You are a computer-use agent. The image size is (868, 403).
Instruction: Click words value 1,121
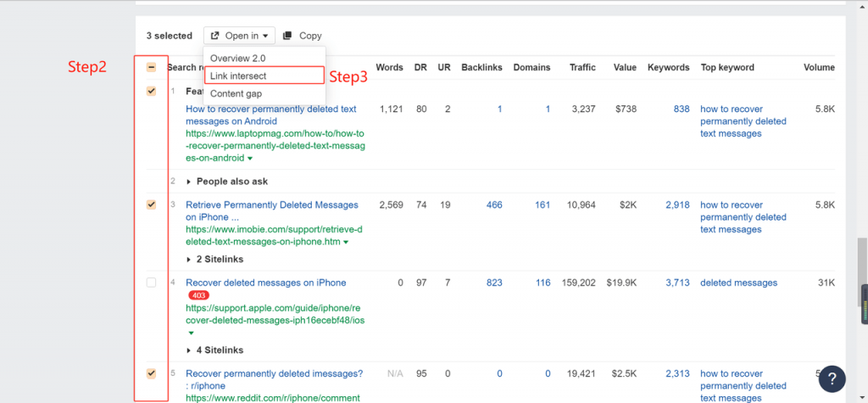coord(392,109)
